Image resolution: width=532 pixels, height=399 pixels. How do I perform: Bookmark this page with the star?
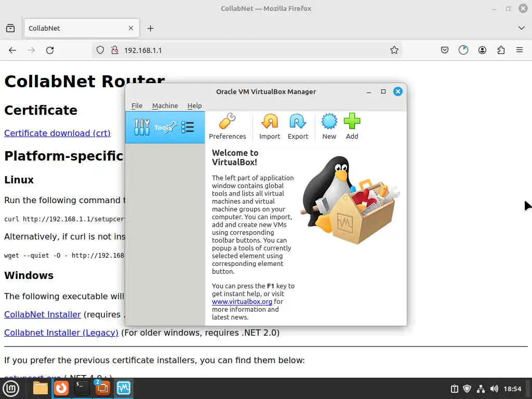click(x=394, y=50)
